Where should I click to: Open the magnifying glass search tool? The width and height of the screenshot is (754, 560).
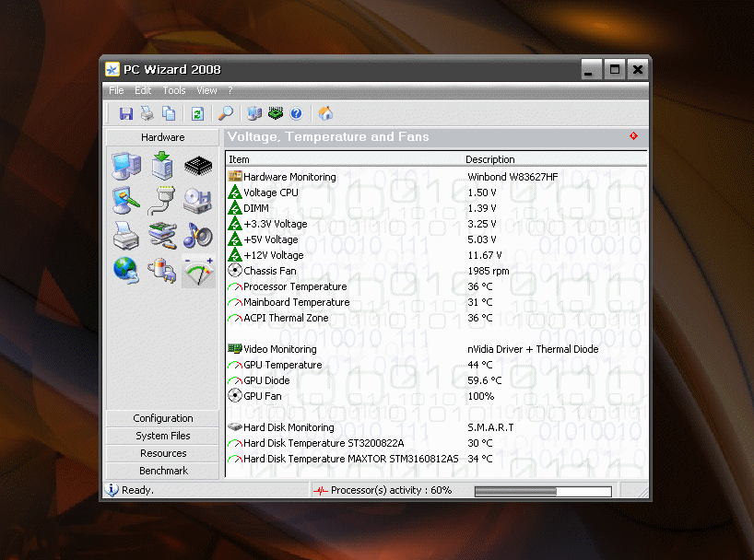pyautogui.click(x=225, y=113)
